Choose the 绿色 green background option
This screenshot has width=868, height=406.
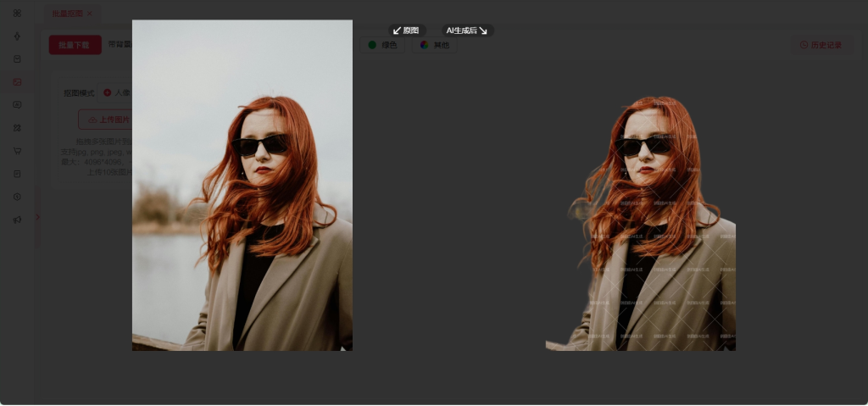[x=382, y=45]
